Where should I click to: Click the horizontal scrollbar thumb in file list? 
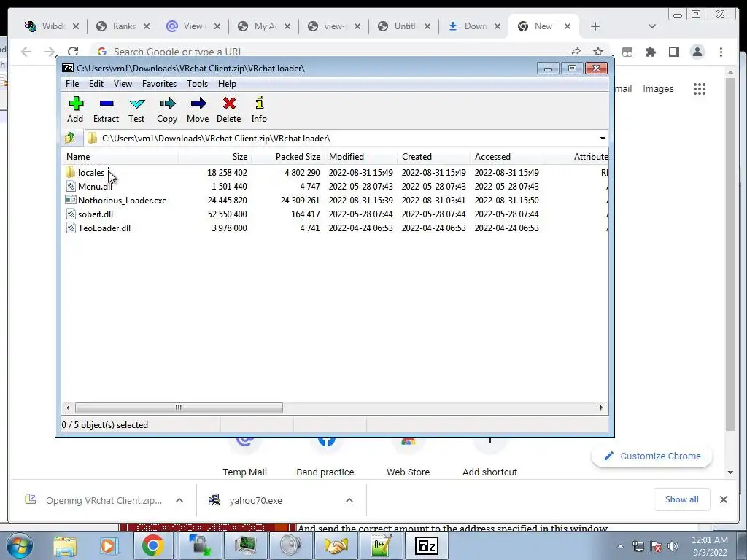coord(179,408)
